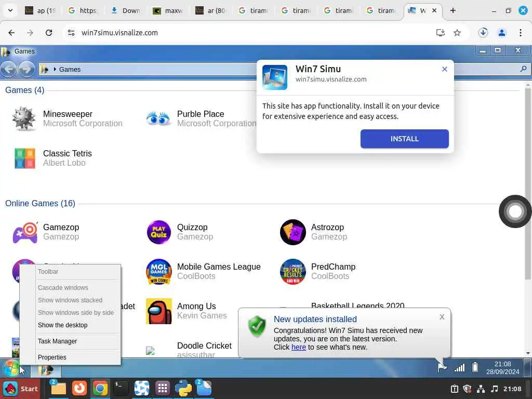View site information icon beside URL
The image size is (532, 399).
tap(71, 33)
